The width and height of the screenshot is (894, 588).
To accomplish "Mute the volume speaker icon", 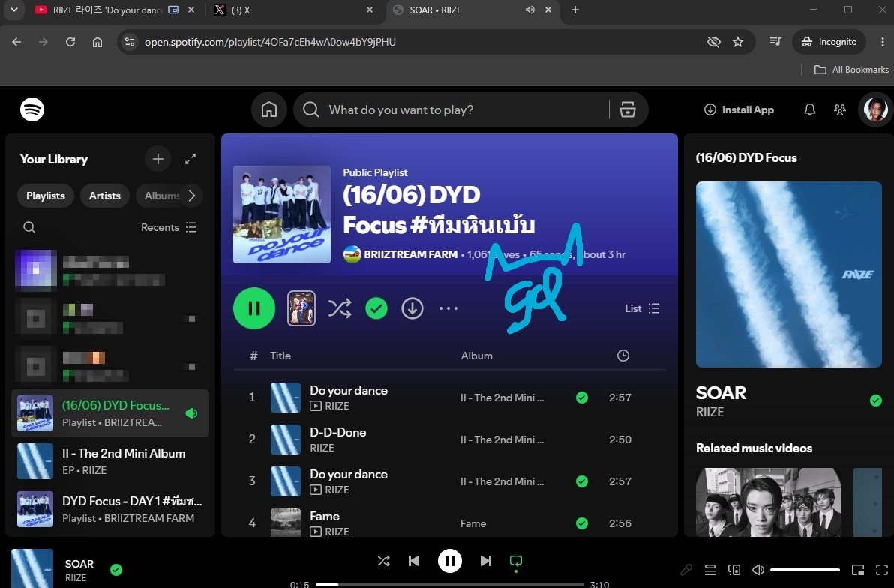I will [x=758, y=570].
